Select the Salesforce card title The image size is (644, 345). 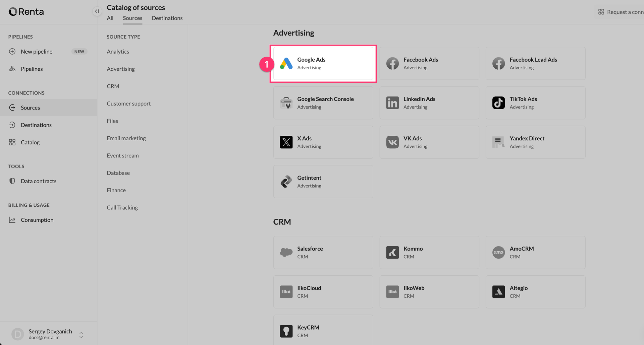[310, 249]
